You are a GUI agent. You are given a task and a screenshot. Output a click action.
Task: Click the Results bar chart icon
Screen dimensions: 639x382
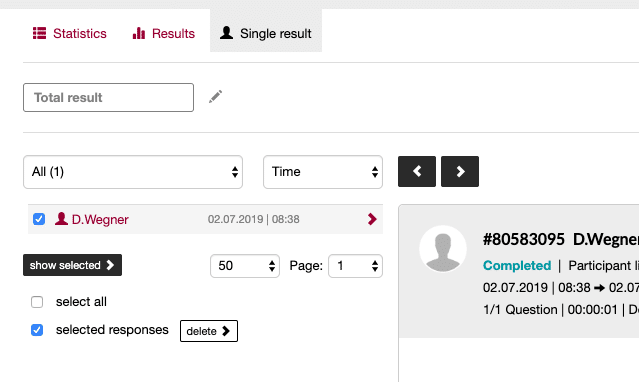tap(139, 33)
